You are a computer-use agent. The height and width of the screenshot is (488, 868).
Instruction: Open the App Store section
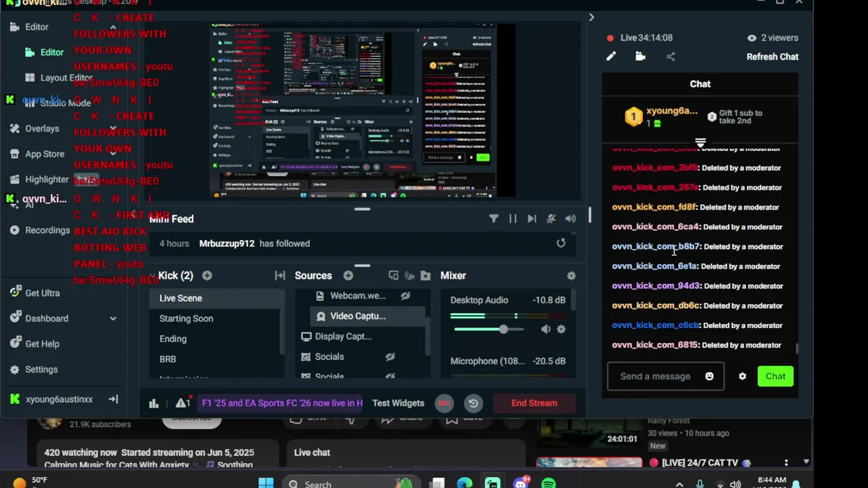click(x=37, y=154)
